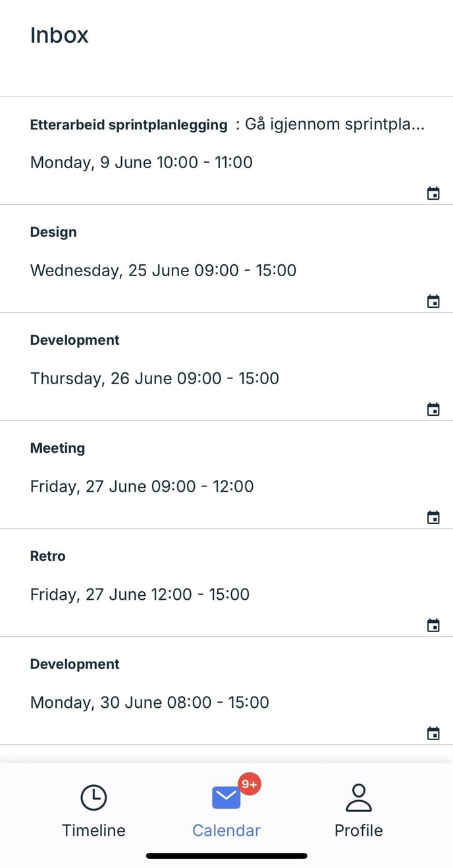453x868 pixels.
Task: Tap the Profile person icon
Action: click(x=358, y=797)
